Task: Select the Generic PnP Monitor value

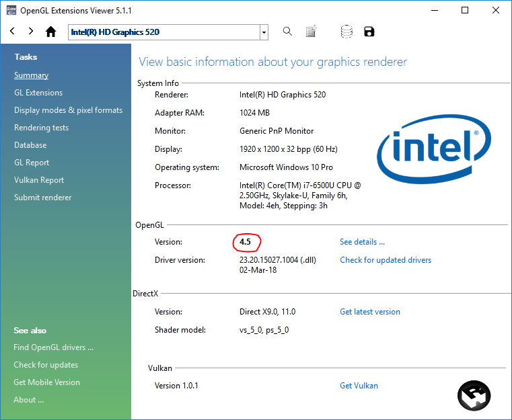Action: 277,131
